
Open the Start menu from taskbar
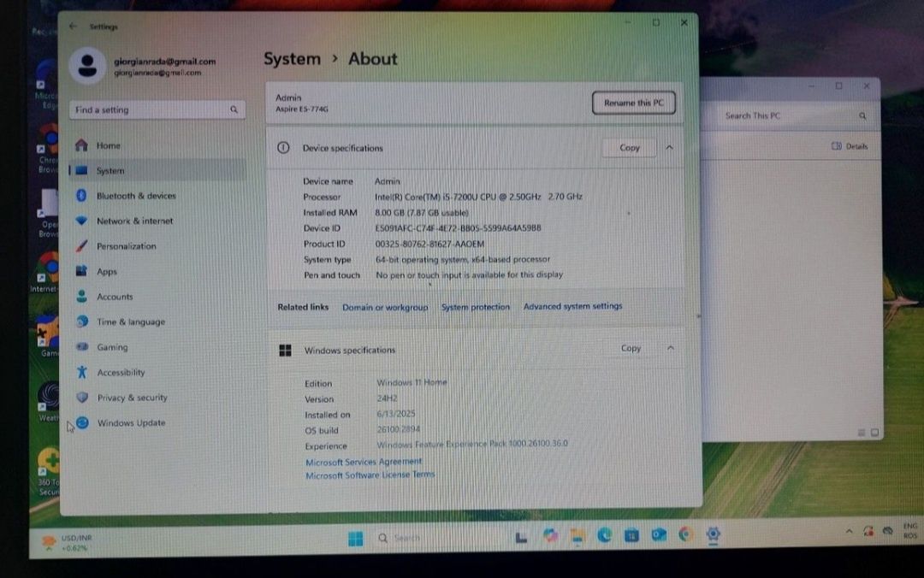coord(355,539)
